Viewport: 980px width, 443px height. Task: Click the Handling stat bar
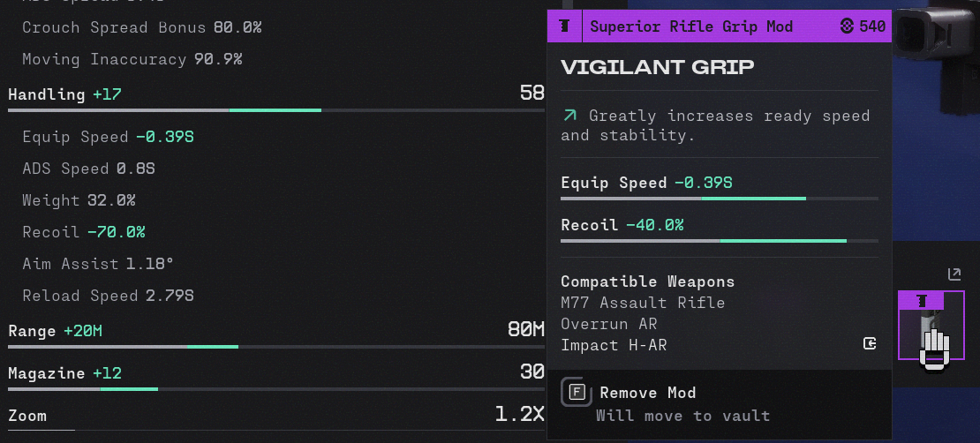tap(276, 110)
